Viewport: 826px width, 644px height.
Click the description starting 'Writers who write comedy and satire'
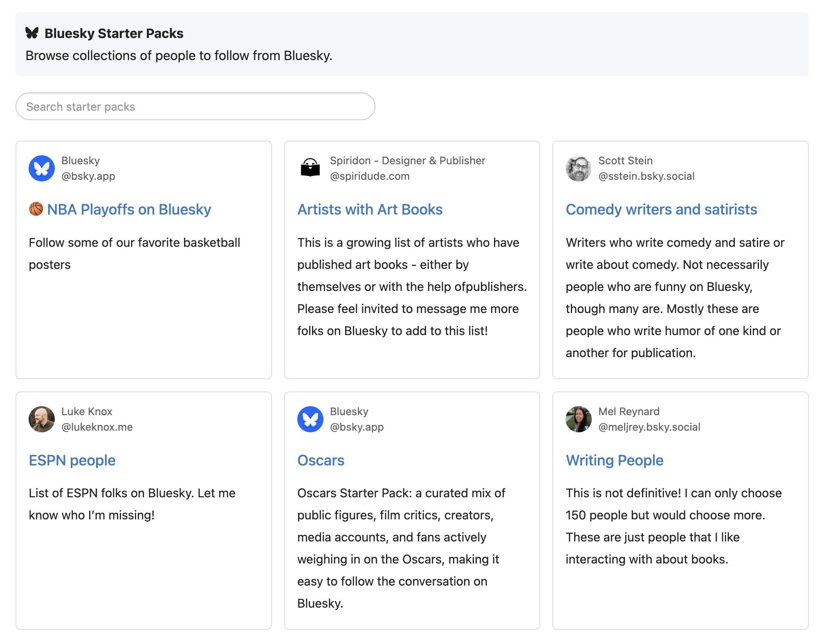(675, 297)
